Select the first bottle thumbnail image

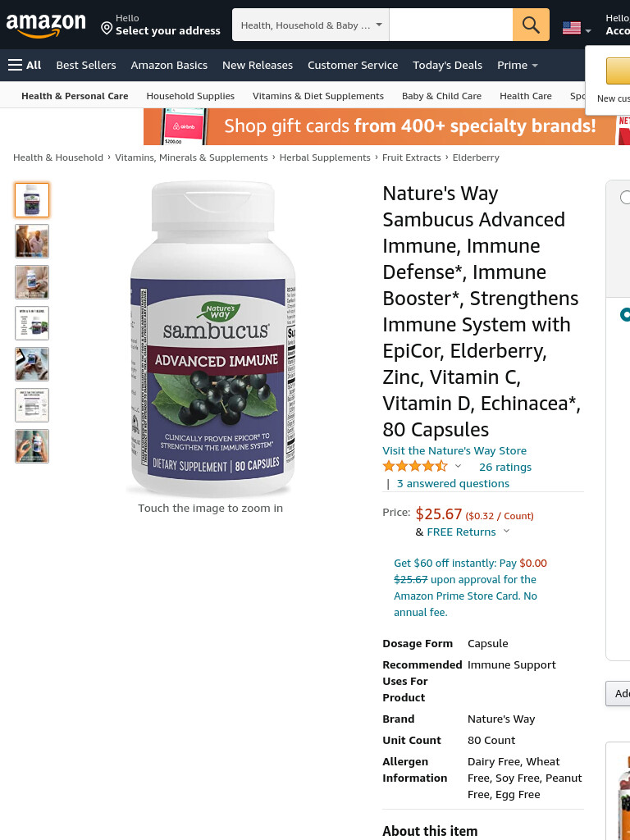32,200
